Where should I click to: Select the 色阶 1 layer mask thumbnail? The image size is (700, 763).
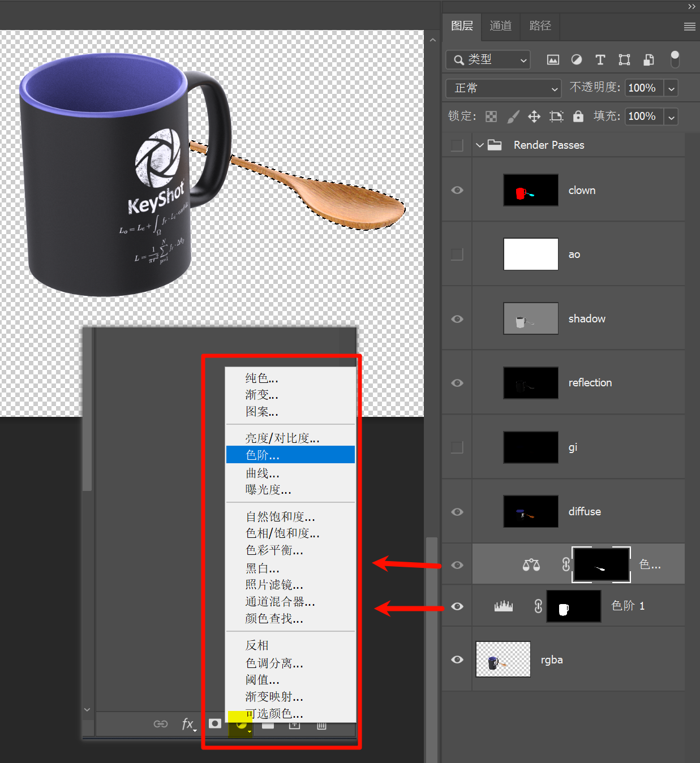574,606
